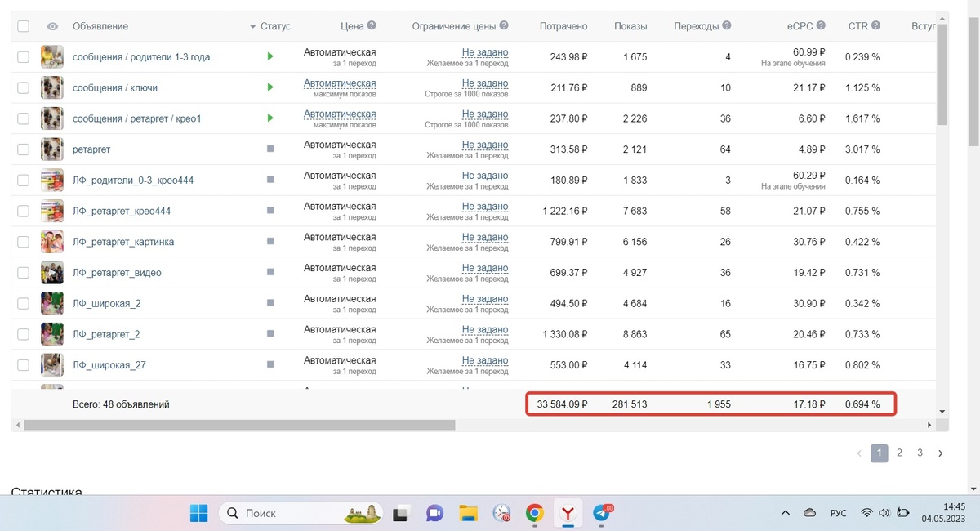Select checkbox for ЛФ_ретаргет_2
This screenshot has width=980, height=531.
23,334
